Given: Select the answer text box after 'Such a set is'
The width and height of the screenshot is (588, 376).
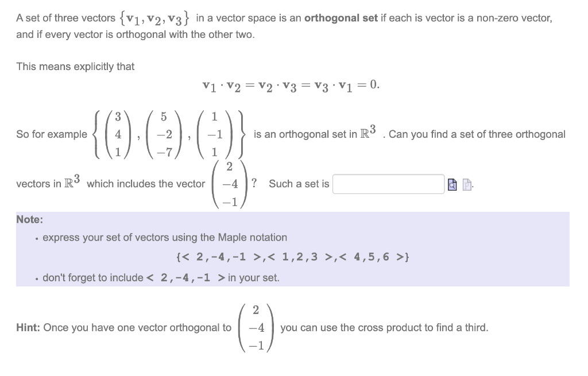Looking at the screenshot, I should coord(388,184).
